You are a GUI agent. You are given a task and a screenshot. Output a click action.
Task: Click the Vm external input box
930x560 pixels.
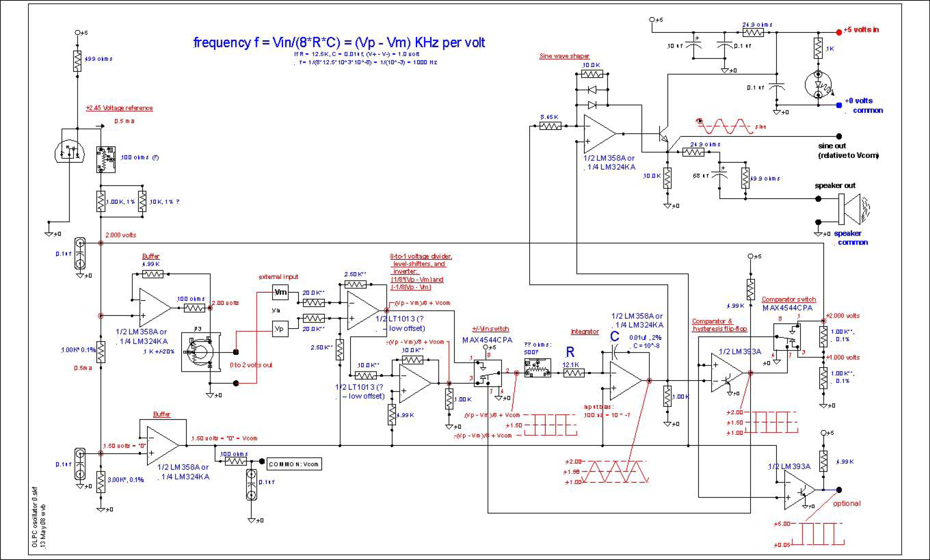point(280,292)
